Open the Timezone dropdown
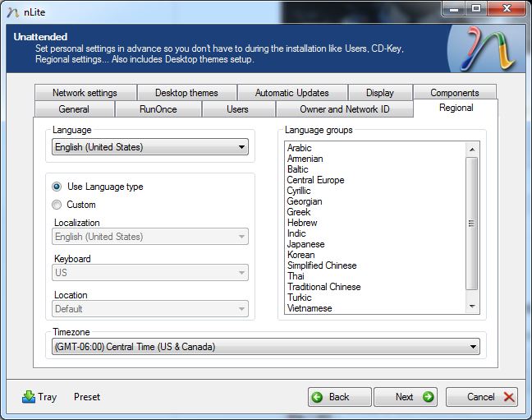The height and width of the screenshot is (420, 532). click(266, 347)
